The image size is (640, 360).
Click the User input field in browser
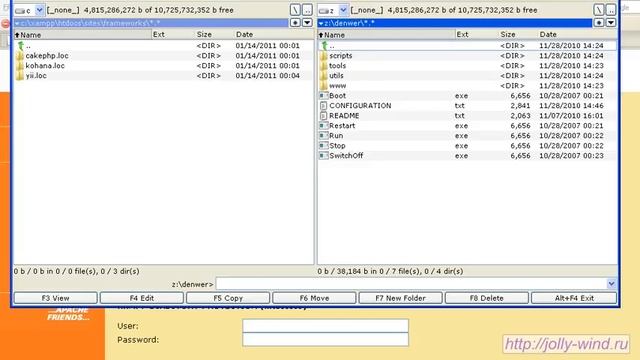325,326
